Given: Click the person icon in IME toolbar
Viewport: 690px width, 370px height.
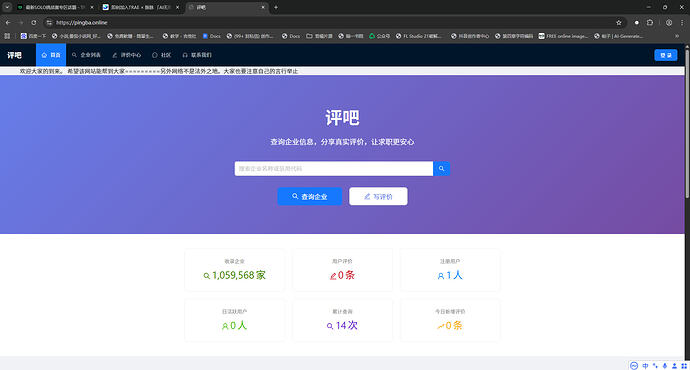Looking at the screenshot, I should coord(674,366).
